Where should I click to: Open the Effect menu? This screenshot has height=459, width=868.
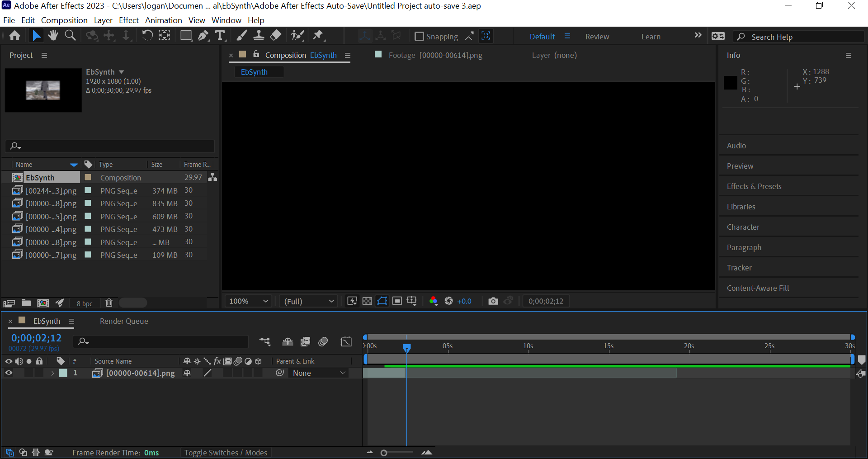pos(129,20)
